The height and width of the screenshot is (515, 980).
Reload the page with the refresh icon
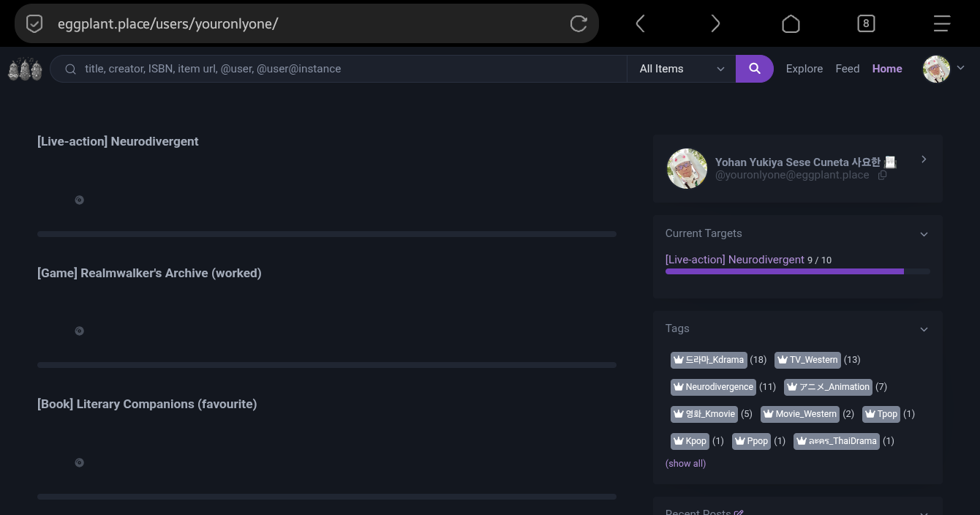(578, 23)
